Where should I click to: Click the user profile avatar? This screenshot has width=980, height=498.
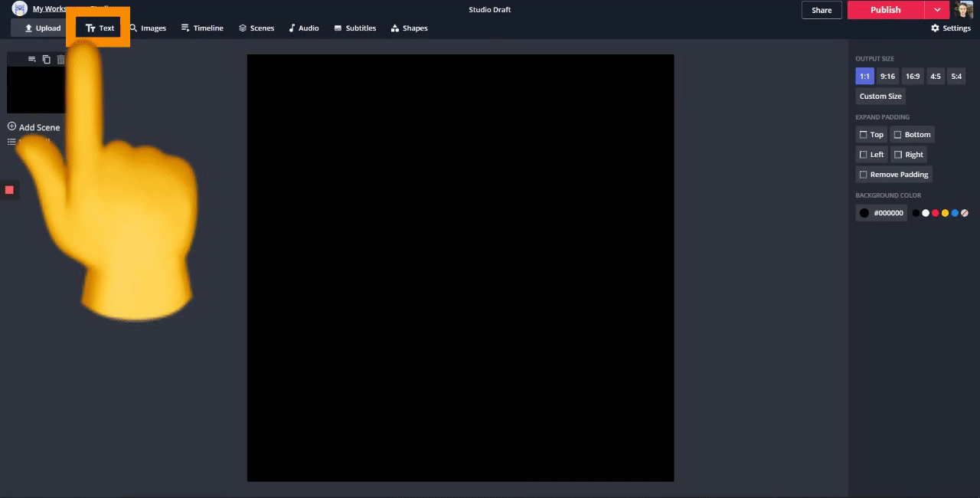964,10
